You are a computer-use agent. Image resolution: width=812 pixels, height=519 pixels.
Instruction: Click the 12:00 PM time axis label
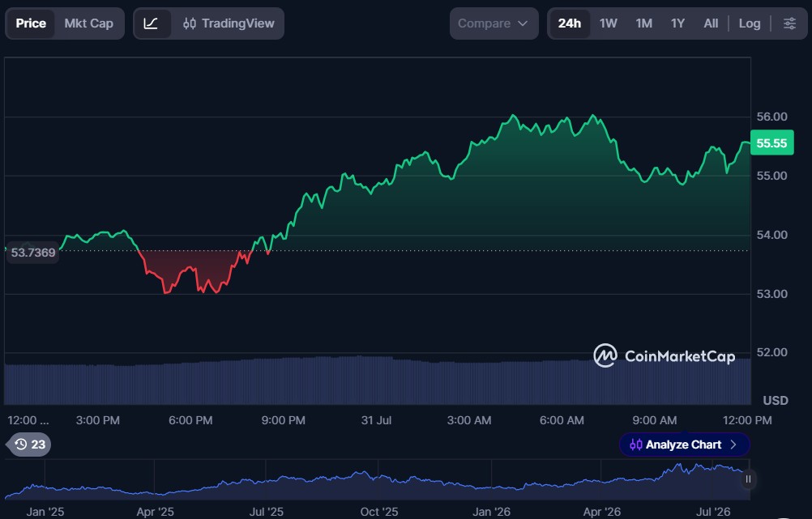pos(747,420)
